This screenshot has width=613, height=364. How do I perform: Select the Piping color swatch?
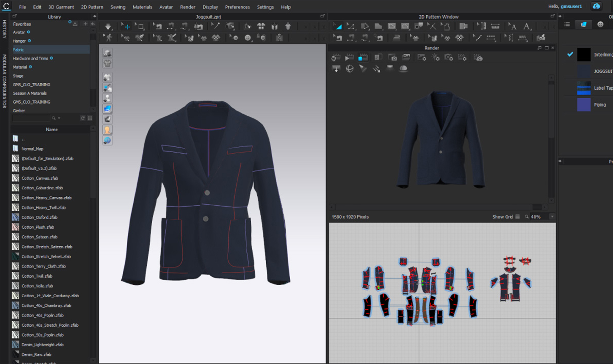tap(584, 105)
